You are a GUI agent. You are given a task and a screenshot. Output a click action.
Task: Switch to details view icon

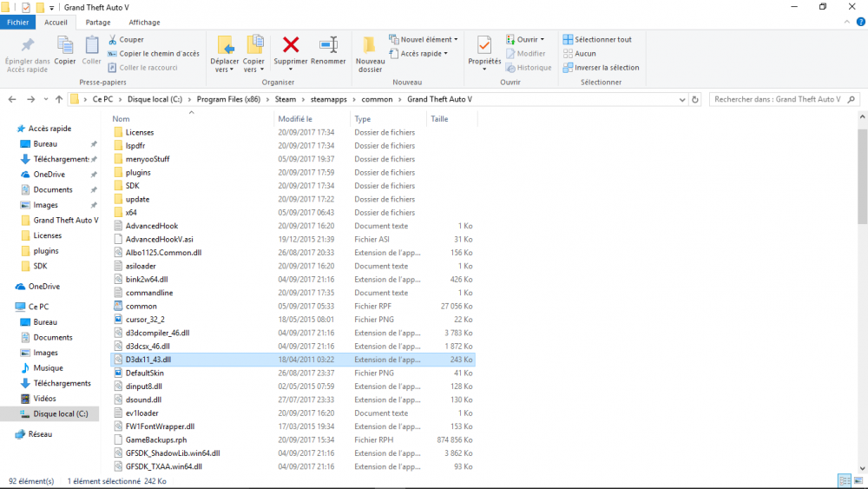[x=845, y=480]
